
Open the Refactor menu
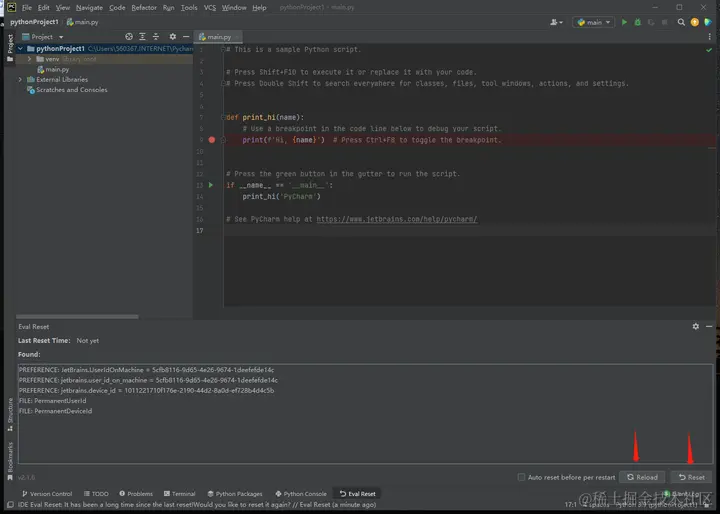tap(144, 7)
